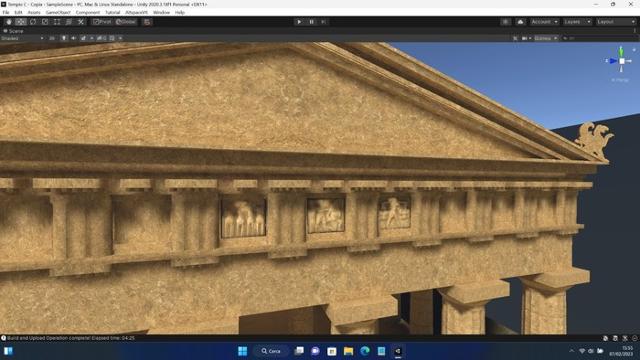Screen dimensions: 640x360
Task: Open the Tutorial menu
Action: (x=113, y=13)
